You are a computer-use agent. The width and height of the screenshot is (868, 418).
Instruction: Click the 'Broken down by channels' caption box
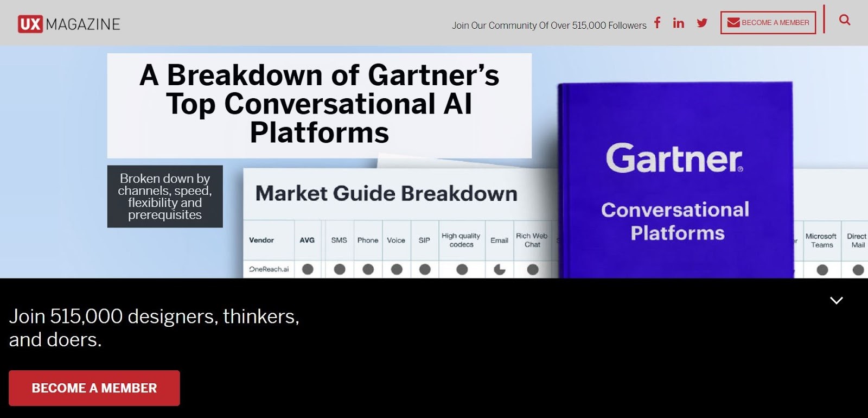point(165,197)
